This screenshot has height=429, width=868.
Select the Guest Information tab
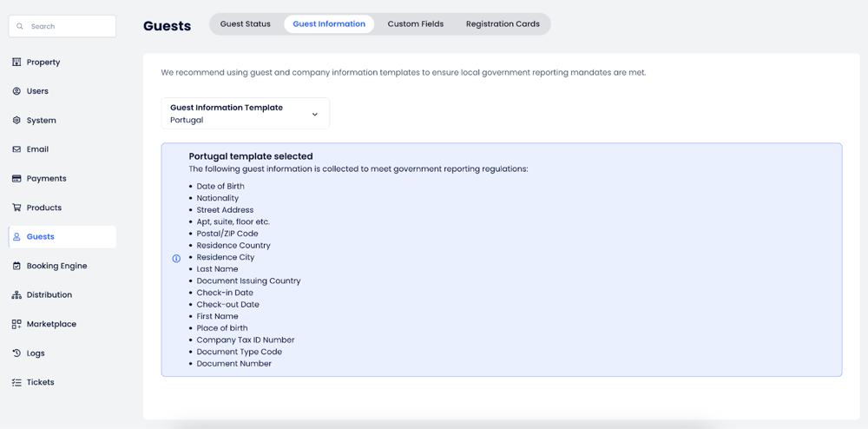(x=329, y=24)
